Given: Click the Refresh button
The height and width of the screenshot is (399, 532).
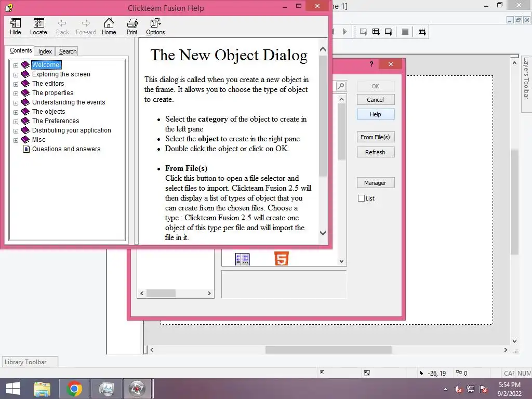Looking at the screenshot, I should point(376,152).
